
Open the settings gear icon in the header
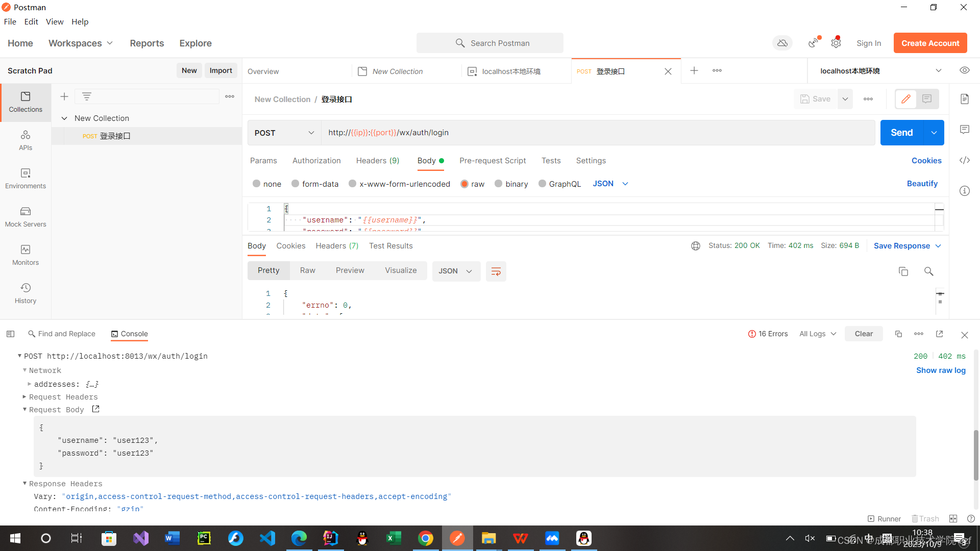[x=836, y=43]
